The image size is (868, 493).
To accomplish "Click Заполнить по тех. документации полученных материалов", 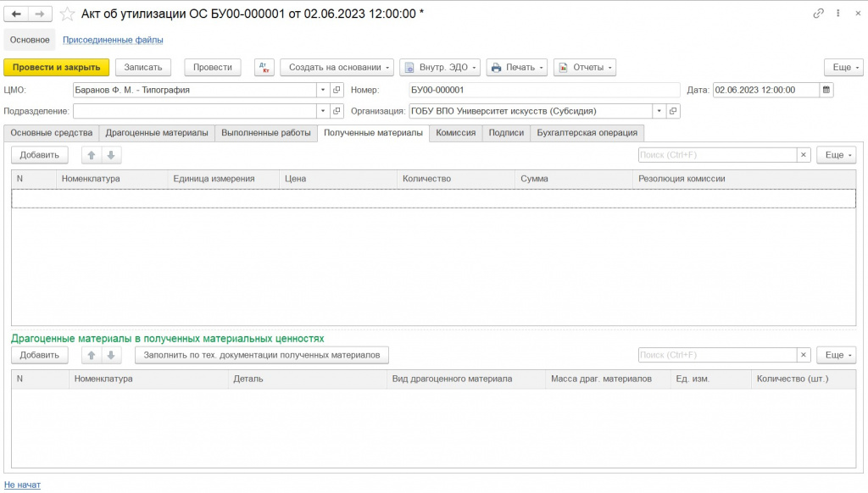I will click(262, 355).
